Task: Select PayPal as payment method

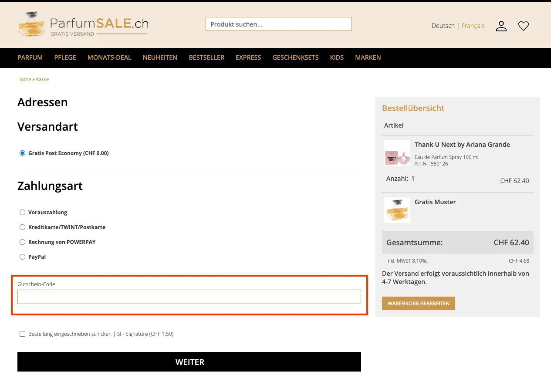Action: click(x=23, y=257)
